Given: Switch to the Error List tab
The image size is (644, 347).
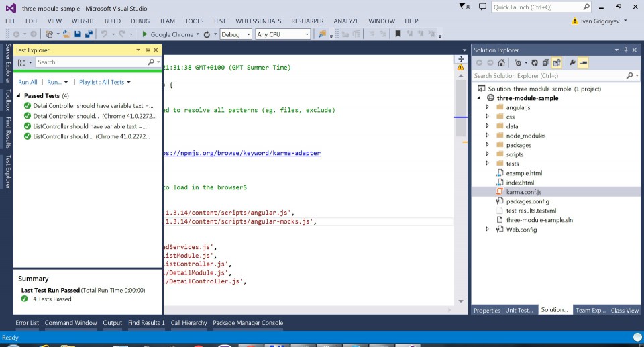Looking at the screenshot, I should pyautogui.click(x=27, y=323).
